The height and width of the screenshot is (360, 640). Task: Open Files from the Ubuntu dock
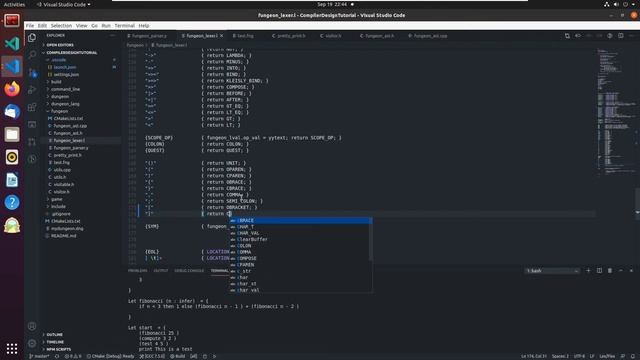[12, 134]
